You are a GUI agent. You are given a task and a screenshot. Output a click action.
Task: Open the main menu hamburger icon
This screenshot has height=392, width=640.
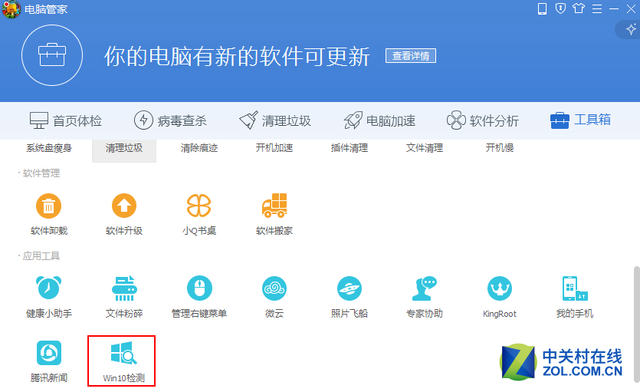[x=597, y=9]
